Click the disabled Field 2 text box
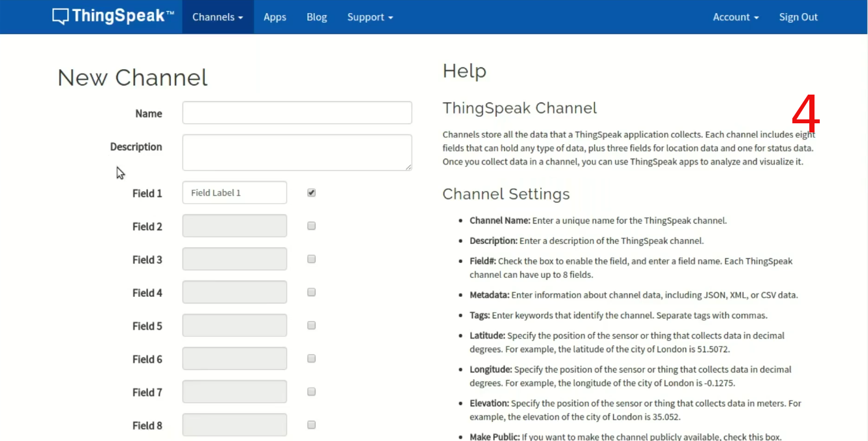Viewport: 868px width, 441px height. click(234, 226)
